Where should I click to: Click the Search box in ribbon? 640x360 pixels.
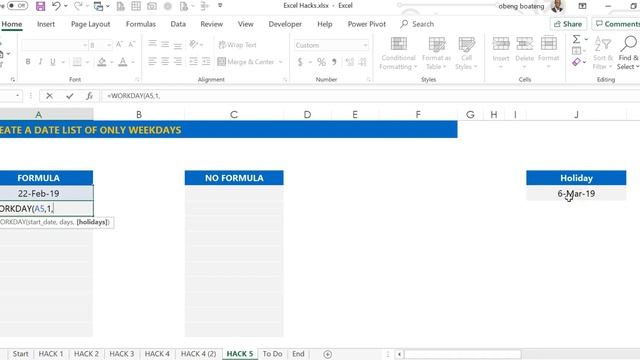pyautogui.click(x=418, y=24)
